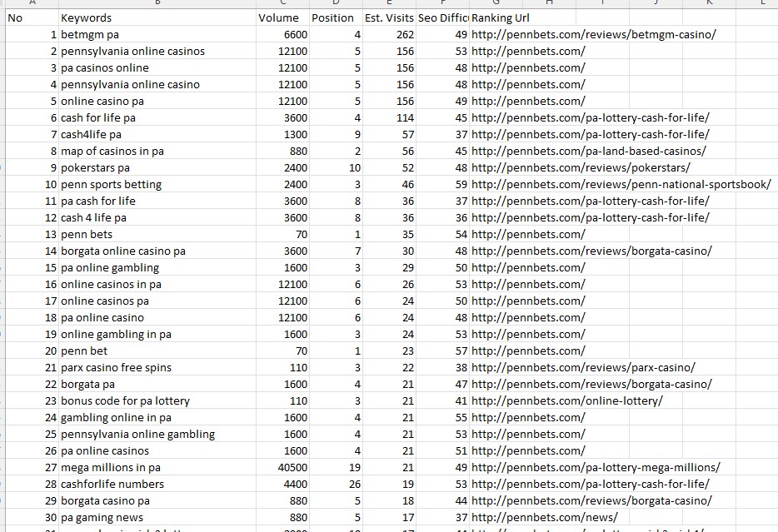Image resolution: width=778 pixels, height=532 pixels.
Task: Click the 'online casino pa' cell
Action: tap(157, 101)
